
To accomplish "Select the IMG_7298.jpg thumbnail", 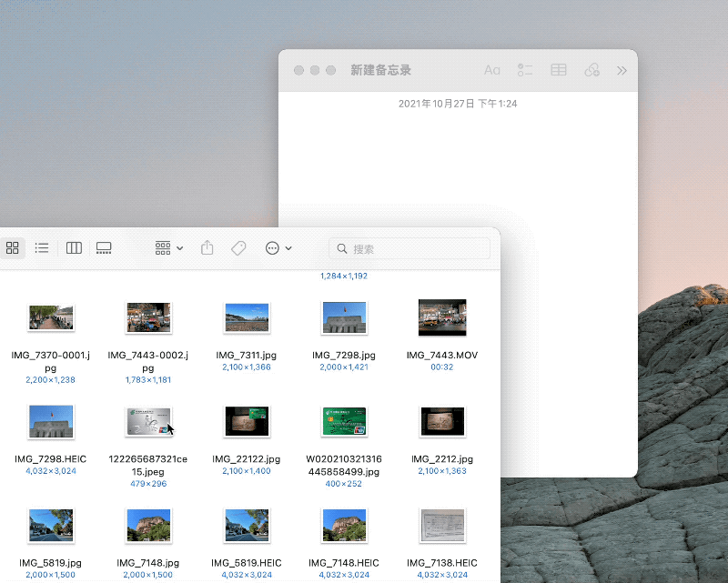I will (345, 318).
